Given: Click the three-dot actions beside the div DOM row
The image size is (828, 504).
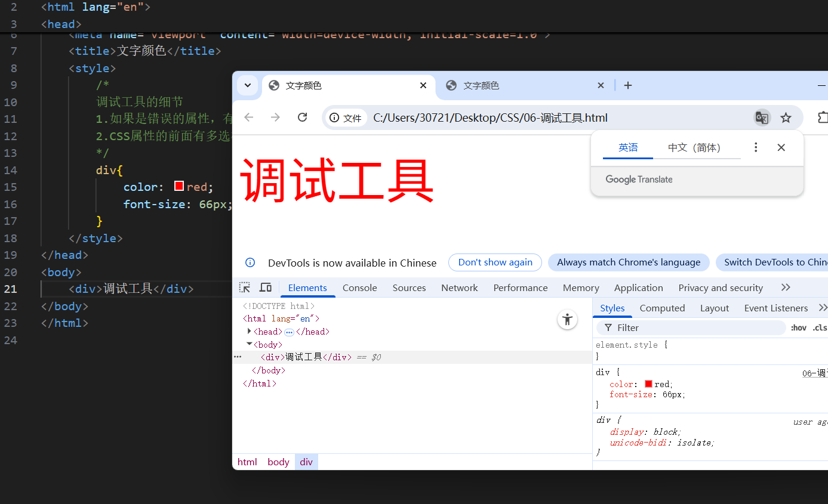Looking at the screenshot, I should [238, 357].
